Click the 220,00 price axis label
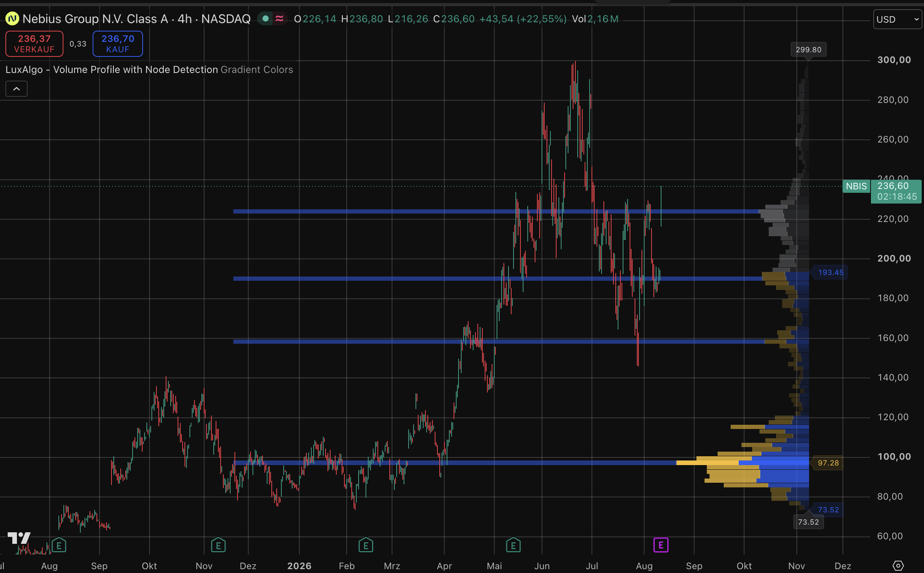The width and height of the screenshot is (924, 573). coord(893,219)
